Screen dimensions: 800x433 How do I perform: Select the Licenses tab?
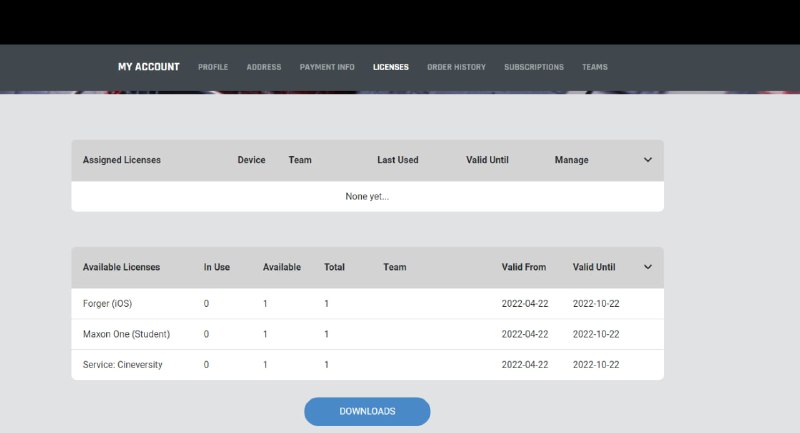click(391, 67)
